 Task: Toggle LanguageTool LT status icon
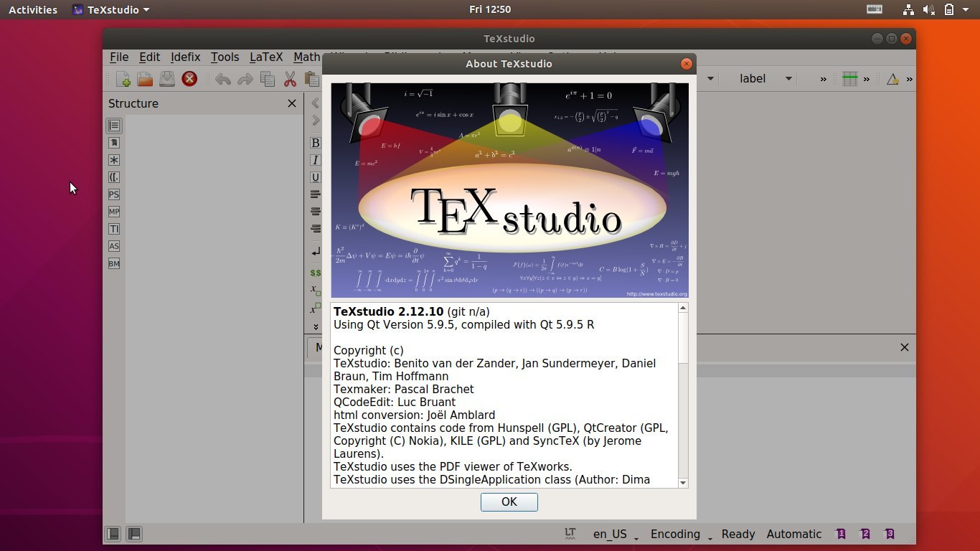570,534
